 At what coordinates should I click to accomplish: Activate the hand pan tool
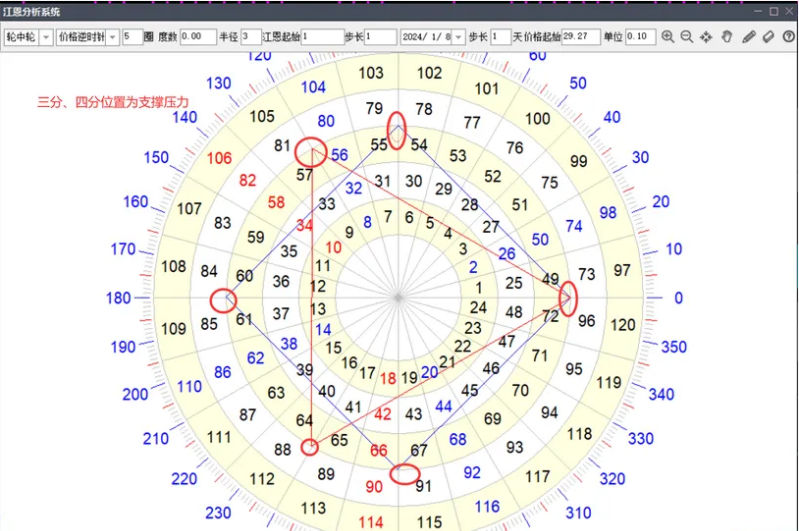727,37
